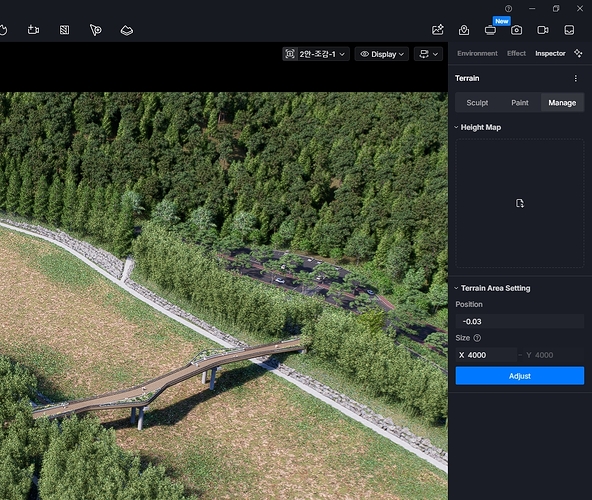
Task: Click the map location pin icon
Action: (x=464, y=30)
